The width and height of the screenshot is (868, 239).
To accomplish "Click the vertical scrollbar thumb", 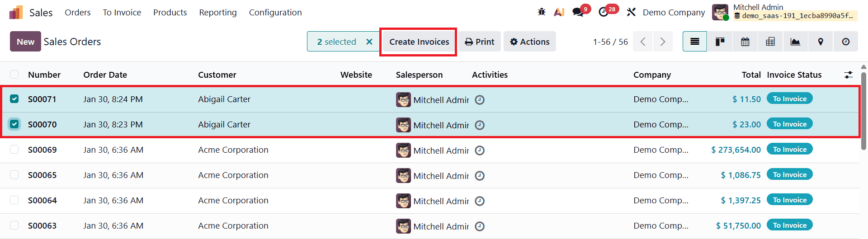I will (864, 110).
